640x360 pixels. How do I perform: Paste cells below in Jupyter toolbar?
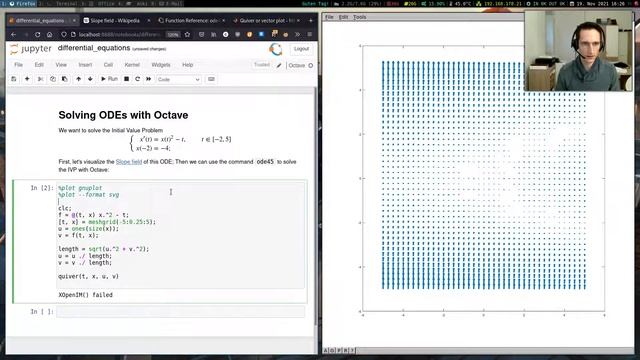pos(64,79)
